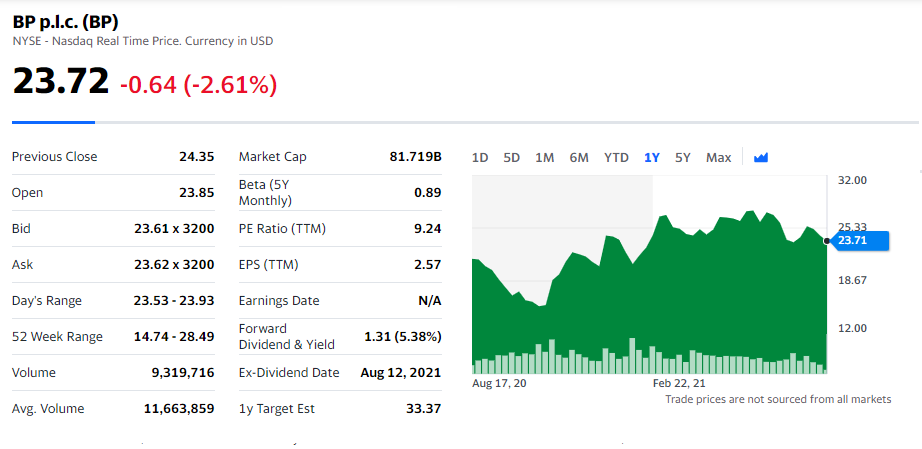Click the 32.00 y-axis label

(x=852, y=180)
